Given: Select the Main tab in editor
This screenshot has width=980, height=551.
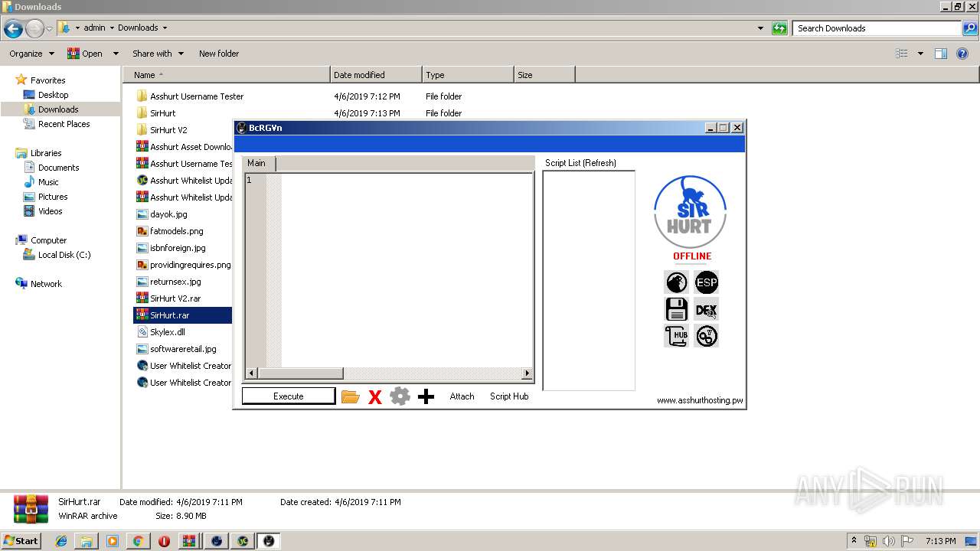Looking at the screenshot, I should point(258,163).
